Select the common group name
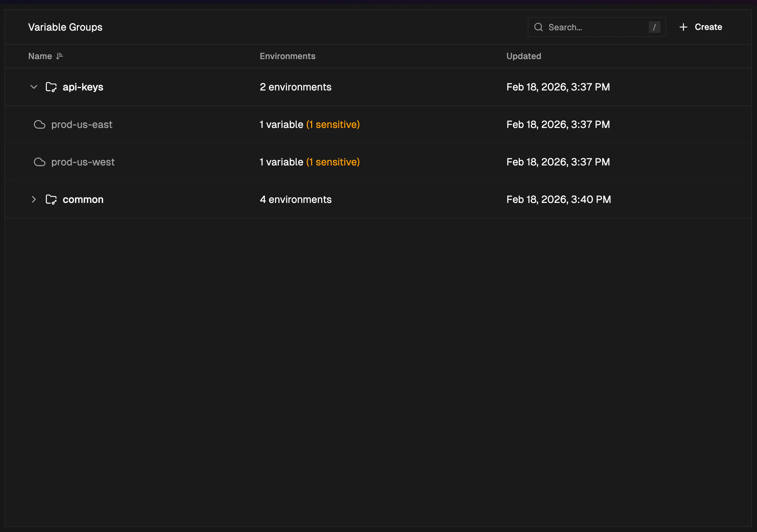Screen dimensions: 757x532 [x=83, y=200]
